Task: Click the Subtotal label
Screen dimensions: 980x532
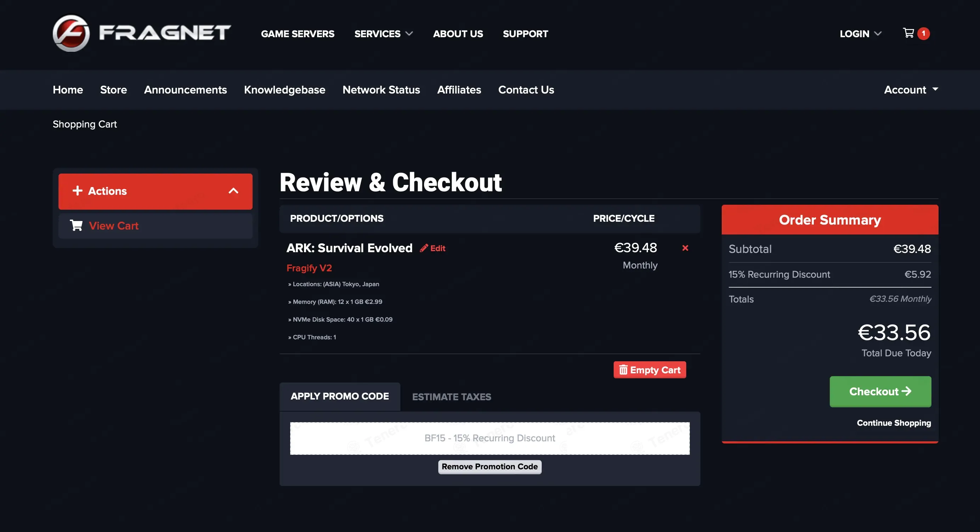Action: click(x=749, y=249)
